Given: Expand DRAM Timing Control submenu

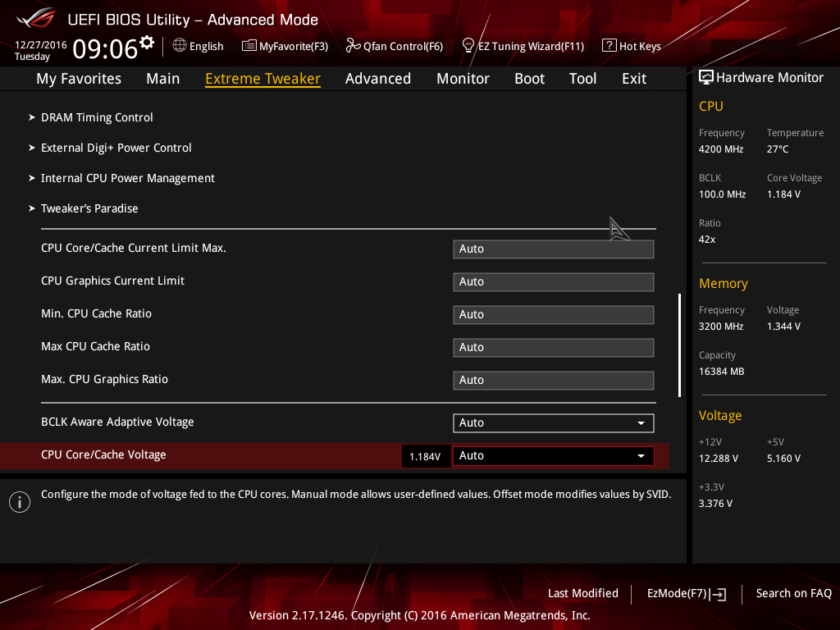Looking at the screenshot, I should [x=97, y=117].
